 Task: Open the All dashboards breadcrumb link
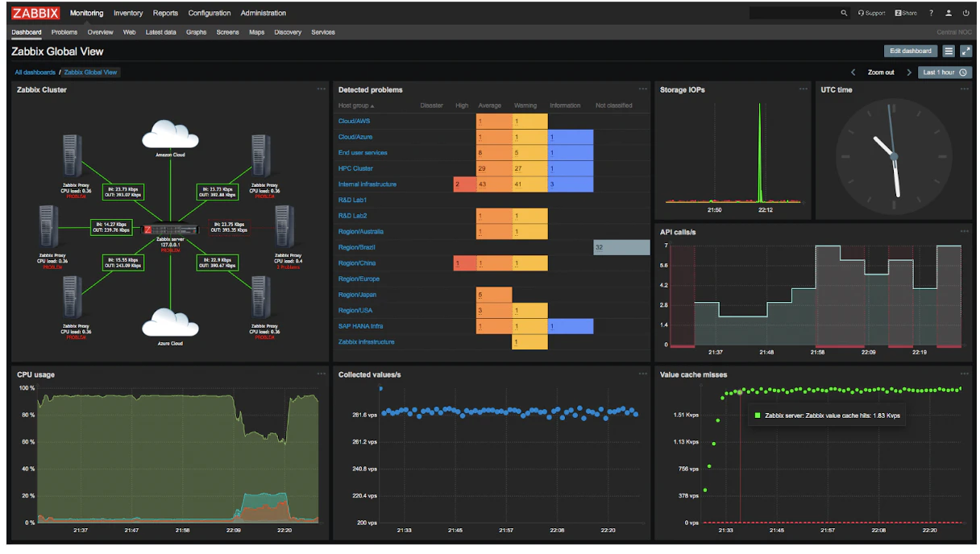click(x=35, y=72)
